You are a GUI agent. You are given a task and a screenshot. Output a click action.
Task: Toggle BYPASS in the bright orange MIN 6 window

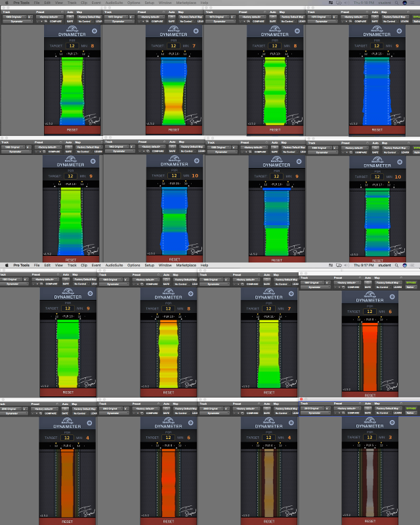(x=411, y=283)
